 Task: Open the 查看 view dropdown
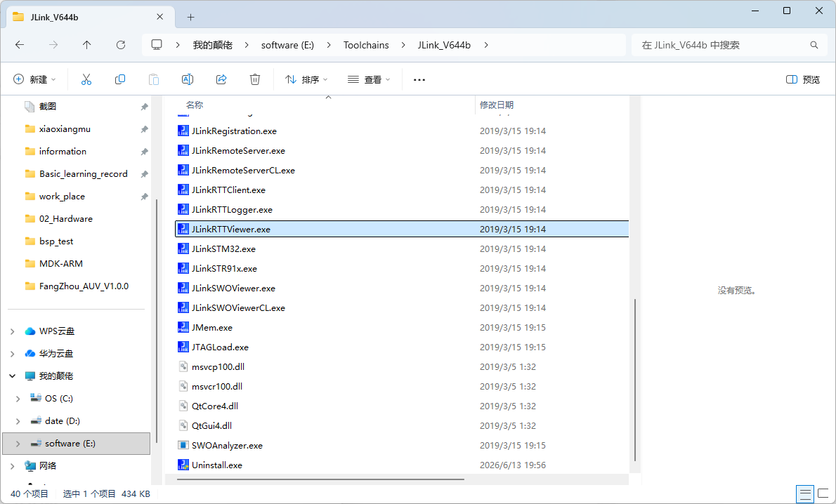pyautogui.click(x=369, y=79)
